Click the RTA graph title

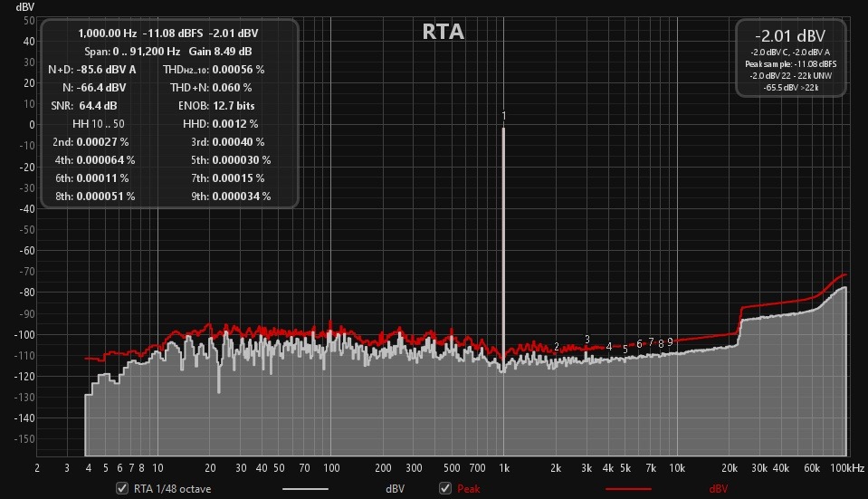pyautogui.click(x=443, y=32)
